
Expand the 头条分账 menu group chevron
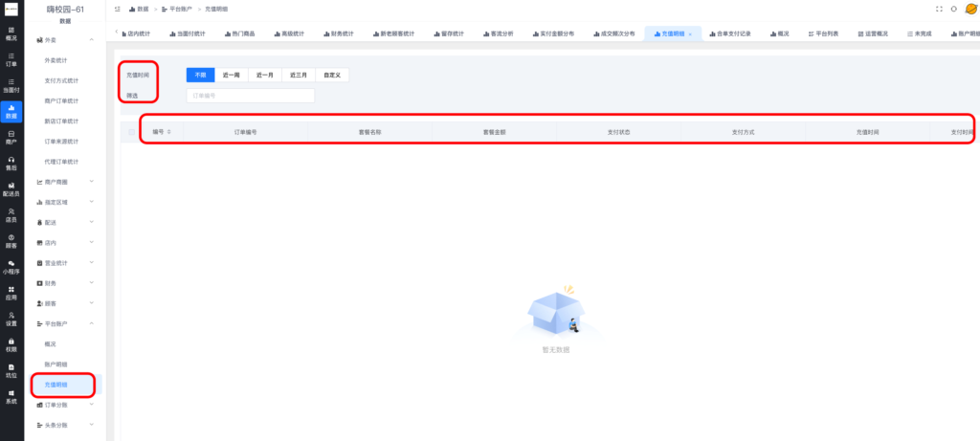point(92,425)
